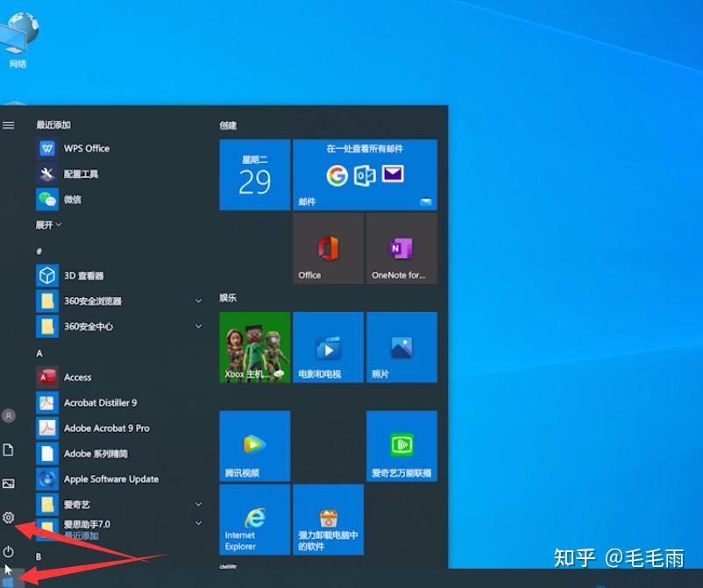Screen dimensions: 703x588
Task: Click the user account avatar in sidebar
Action: tap(9, 415)
